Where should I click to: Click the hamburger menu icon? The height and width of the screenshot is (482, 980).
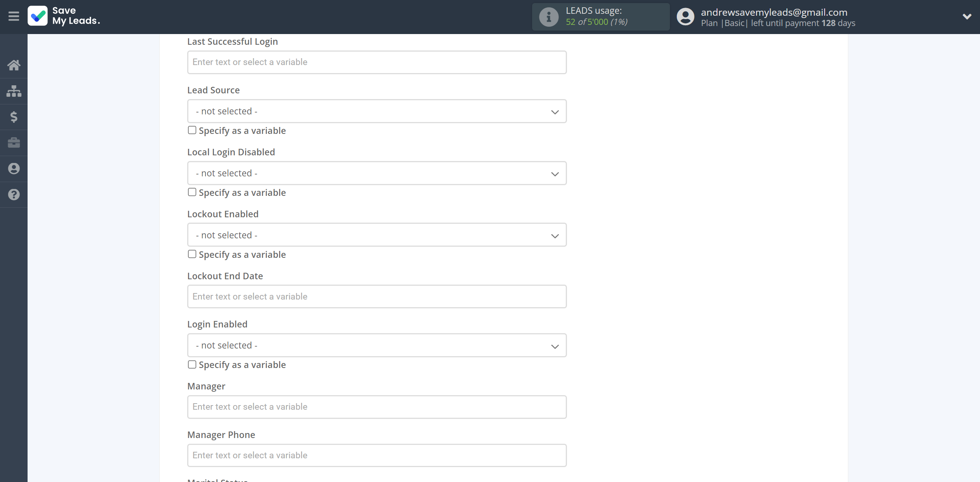pos(14,16)
